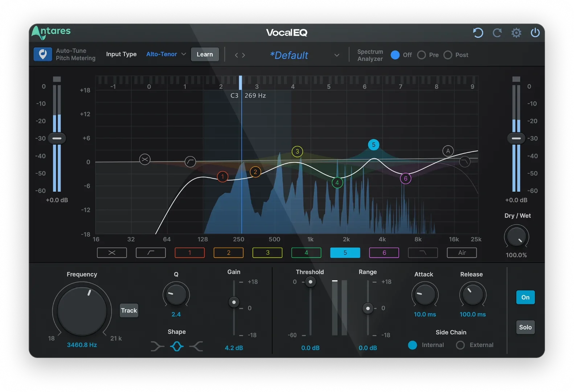Click the *Default preset name

click(289, 55)
